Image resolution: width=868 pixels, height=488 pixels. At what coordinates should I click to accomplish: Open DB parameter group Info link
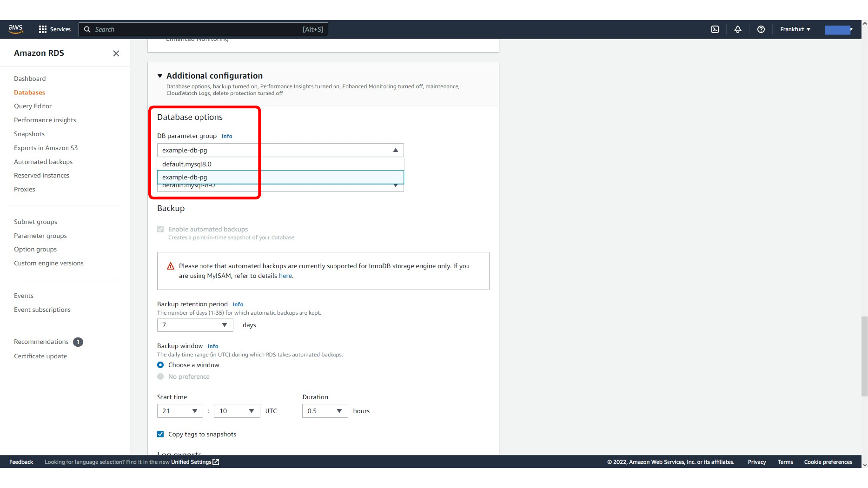[x=227, y=136]
